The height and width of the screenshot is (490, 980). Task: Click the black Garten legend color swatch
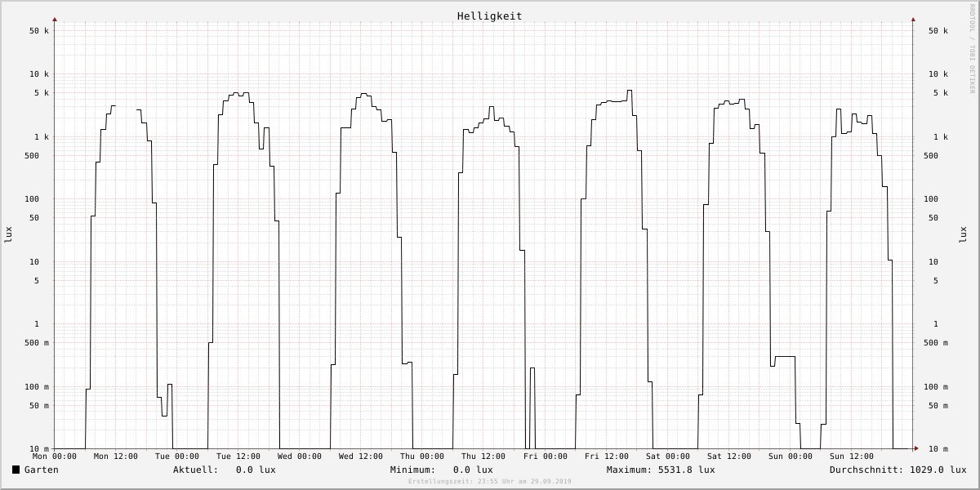pyautogui.click(x=16, y=470)
